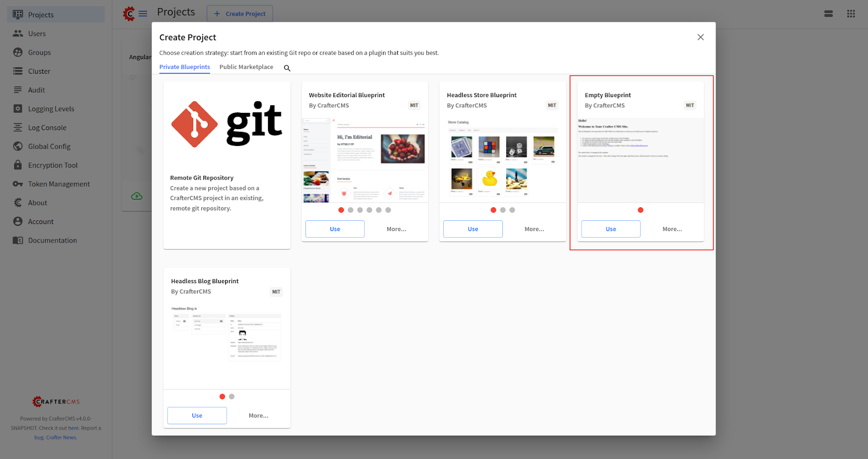Select the Private Blueprints tab
The height and width of the screenshot is (459, 868).
point(184,67)
